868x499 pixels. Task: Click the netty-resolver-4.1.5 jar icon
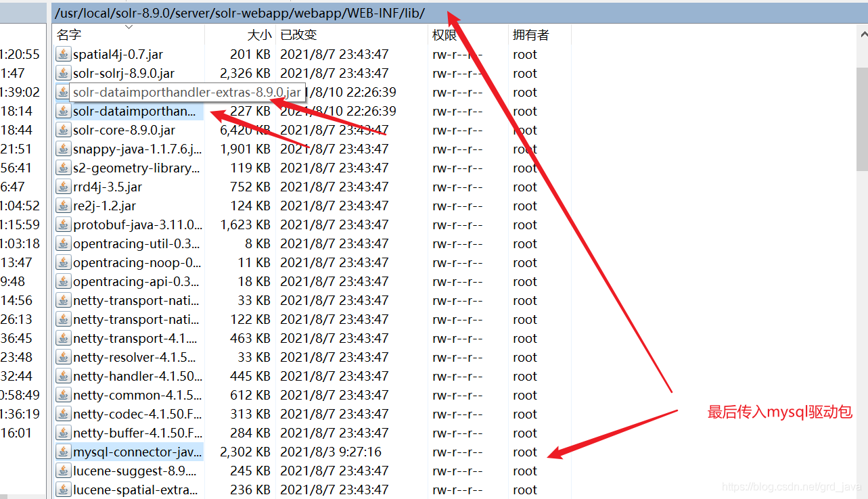pyautogui.click(x=64, y=357)
